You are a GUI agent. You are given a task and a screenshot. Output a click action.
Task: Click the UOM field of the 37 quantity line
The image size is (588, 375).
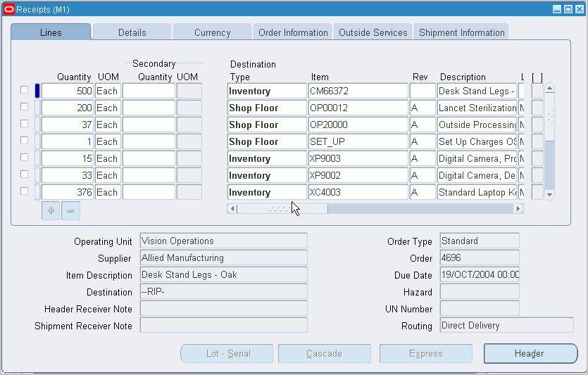pyautogui.click(x=108, y=125)
